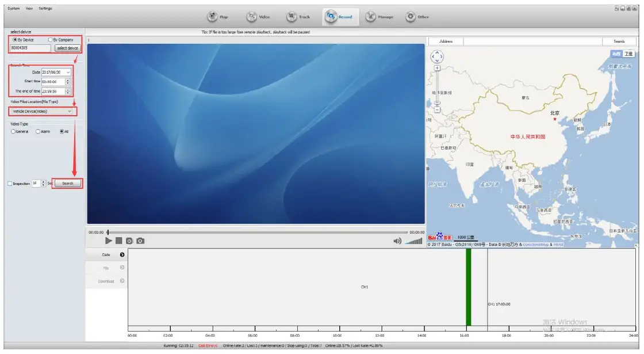Mute audio using the speaker icon

tap(397, 241)
